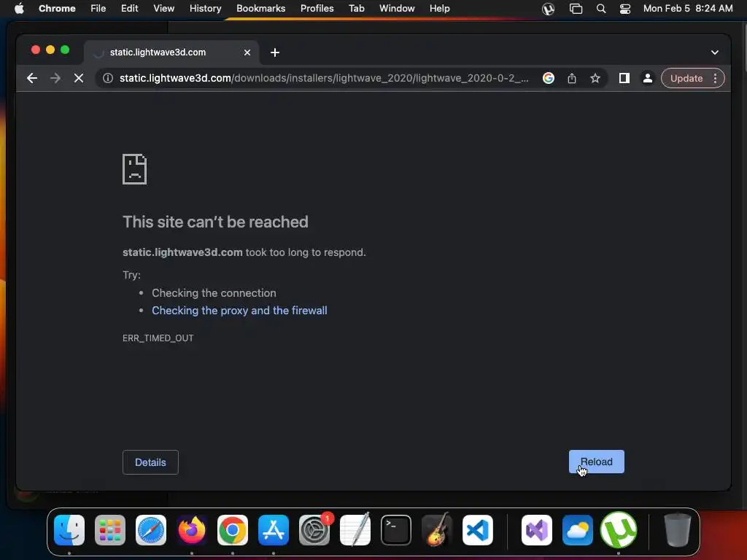Open Spotlight search in menu bar
The image size is (747, 560).
tap(601, 9)
